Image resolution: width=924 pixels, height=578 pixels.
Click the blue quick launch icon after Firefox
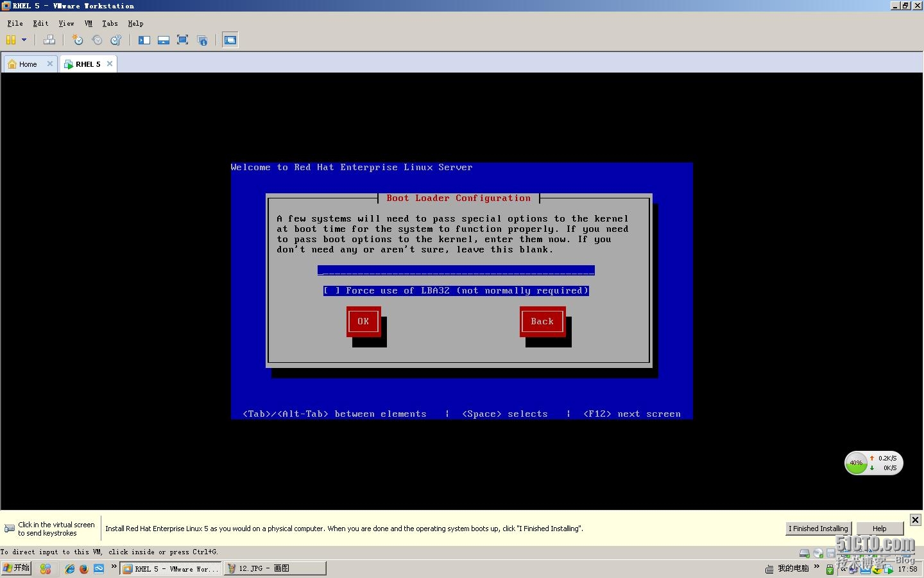pos(99,568)
